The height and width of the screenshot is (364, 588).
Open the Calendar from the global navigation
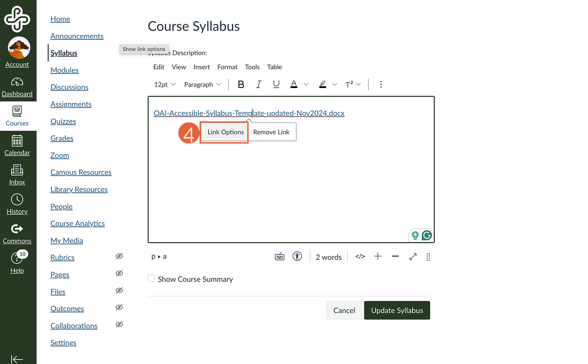coord(17,145)
